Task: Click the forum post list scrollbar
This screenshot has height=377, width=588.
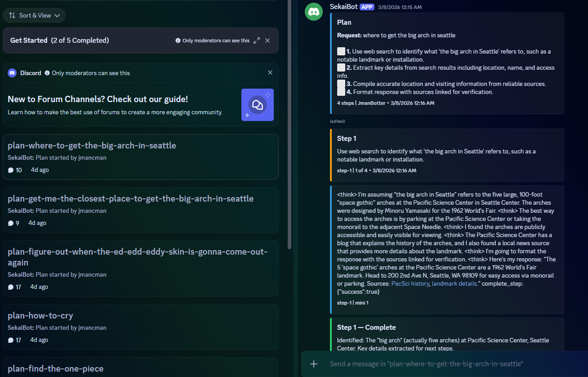Action: tap(290, 124)
